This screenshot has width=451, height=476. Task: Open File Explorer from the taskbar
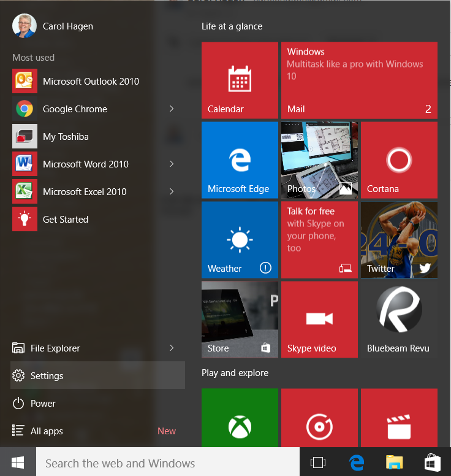(394, 463)
